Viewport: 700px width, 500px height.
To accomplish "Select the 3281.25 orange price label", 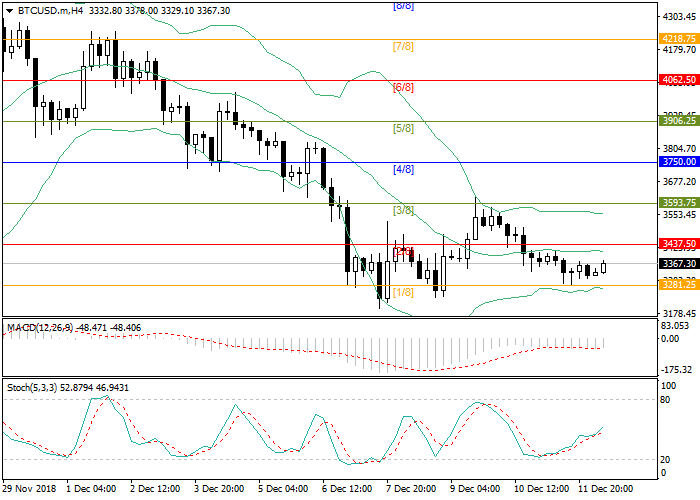I will click(679, 285).
